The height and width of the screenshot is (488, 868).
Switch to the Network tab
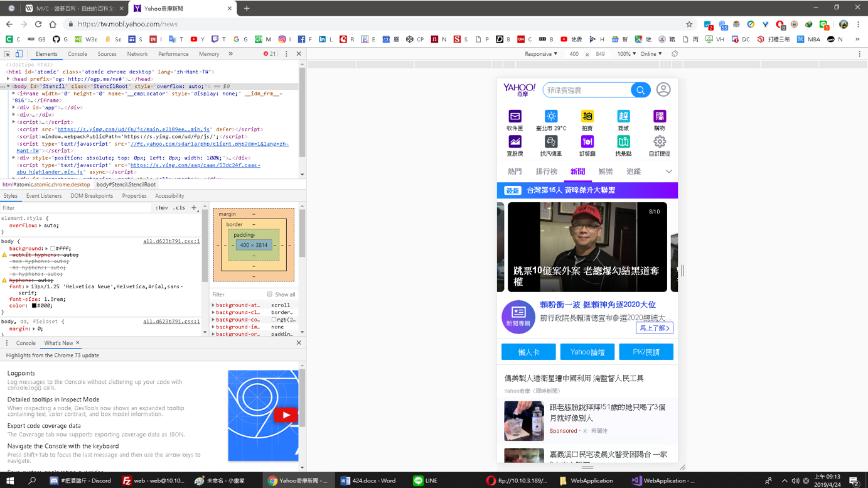(137, 54)
